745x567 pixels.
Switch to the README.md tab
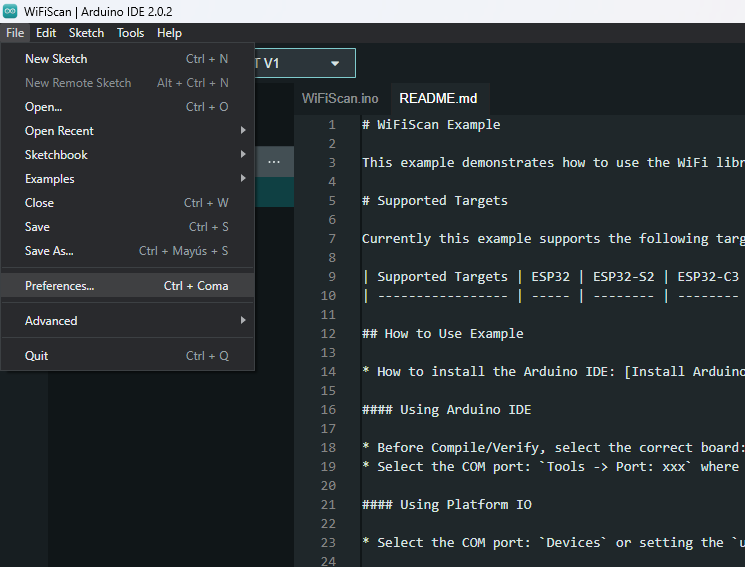click(x=438, y=98)
